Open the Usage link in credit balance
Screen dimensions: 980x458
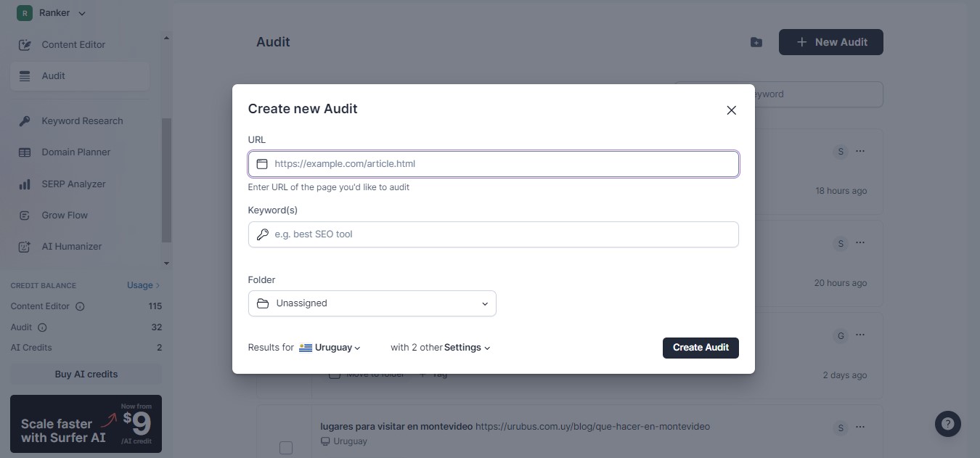(143, 285)
